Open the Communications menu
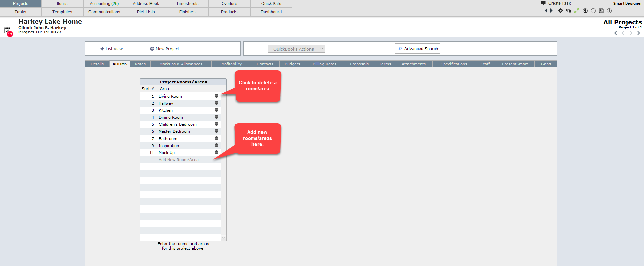This screenshot has width=644, height=266. pyautogui.click(x=104, y=12)
